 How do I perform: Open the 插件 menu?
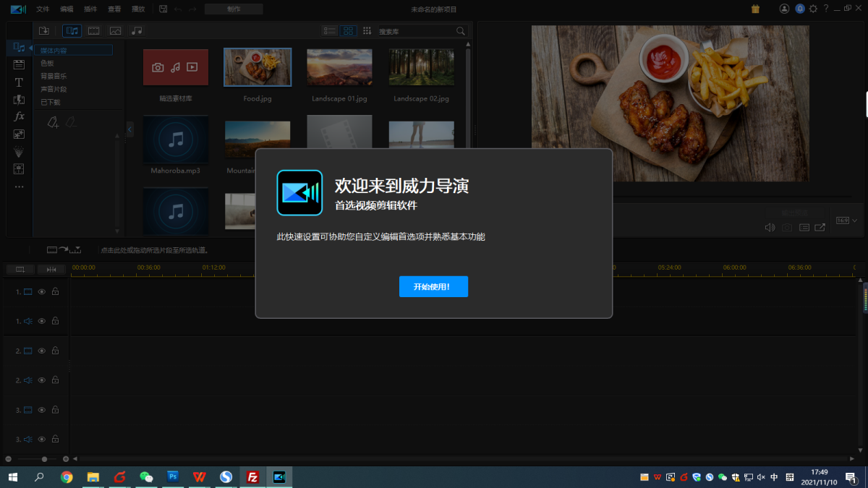tap(90, 9)
